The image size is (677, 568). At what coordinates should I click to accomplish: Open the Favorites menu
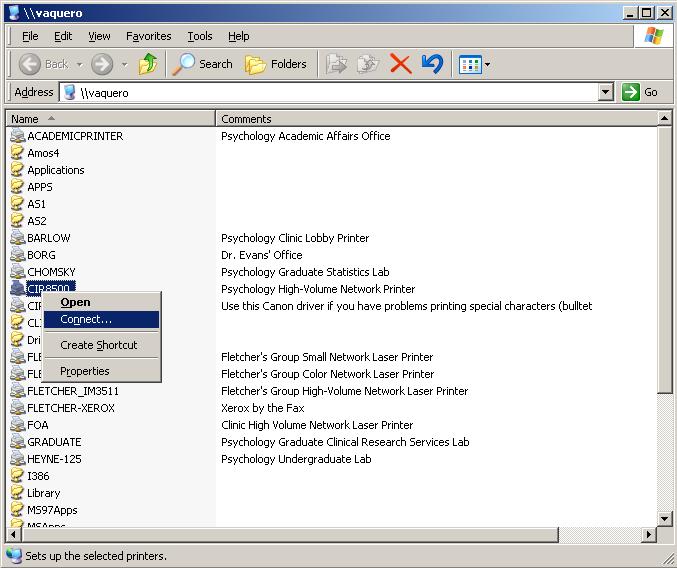[x=148, y=36]
